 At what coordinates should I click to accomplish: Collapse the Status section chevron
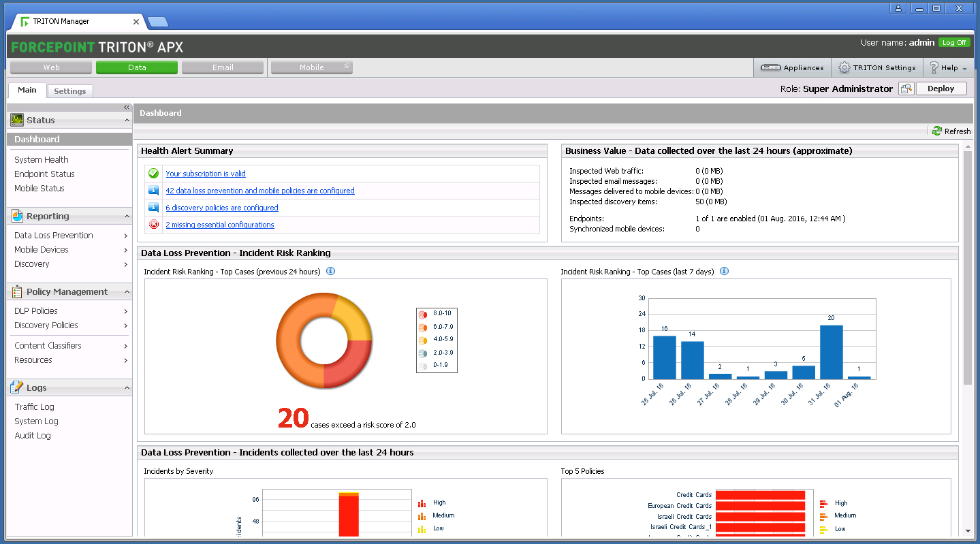(127, 121)
